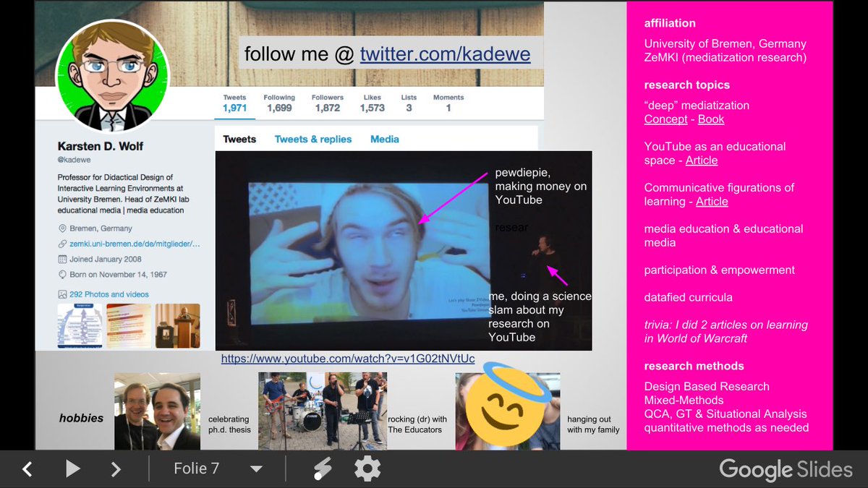The width and height of the screenshot is (868, 488).
Task: Click the 'pewdiepie, making money on YouTube' caption
Action: coord(541,187)
